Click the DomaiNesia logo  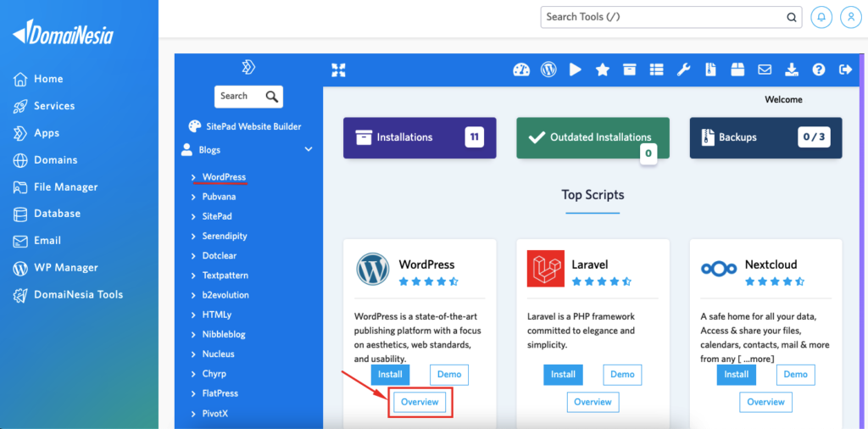click(63, 33)
